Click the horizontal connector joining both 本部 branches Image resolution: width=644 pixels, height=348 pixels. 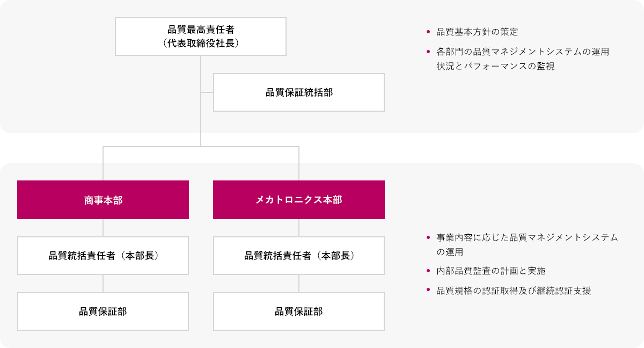coord(201,147)
